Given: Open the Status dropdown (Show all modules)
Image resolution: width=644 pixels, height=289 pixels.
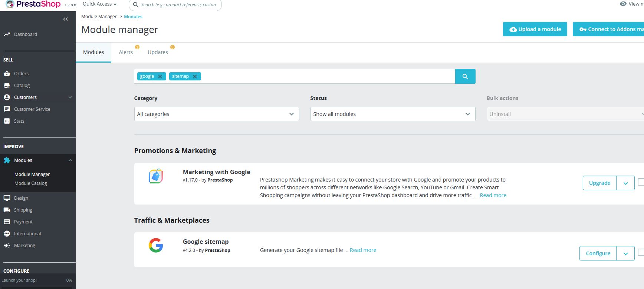Looking at the screenshot, I should coord(393,114).
